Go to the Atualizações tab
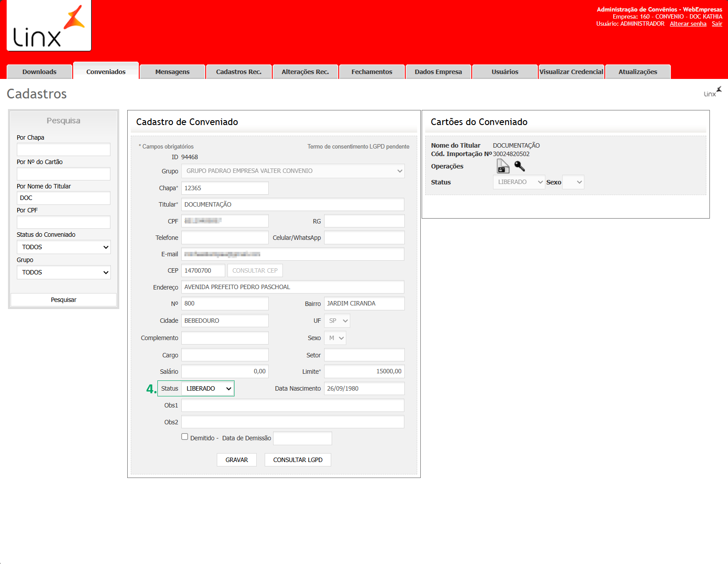 (638, 72)
